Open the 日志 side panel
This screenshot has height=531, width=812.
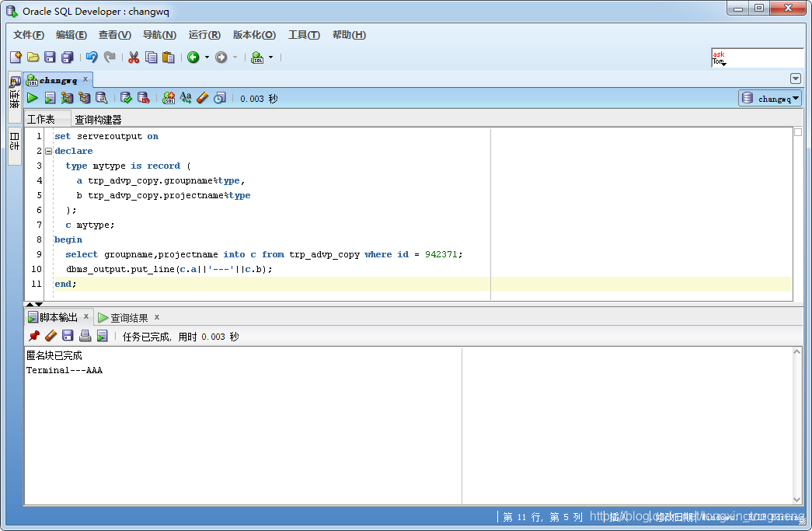coord(15,145)
